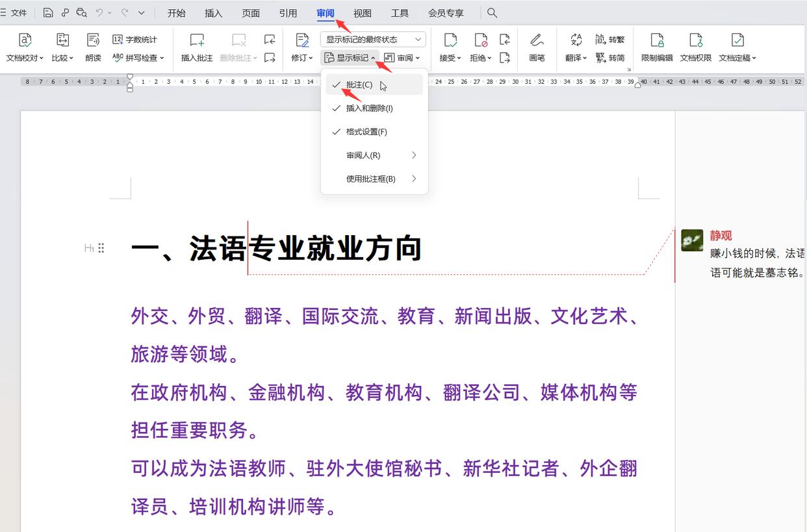Image resolution: width=807 pixels, height=532 pixels.
Task: Switch to the 引用 tab
Action: 288,13
